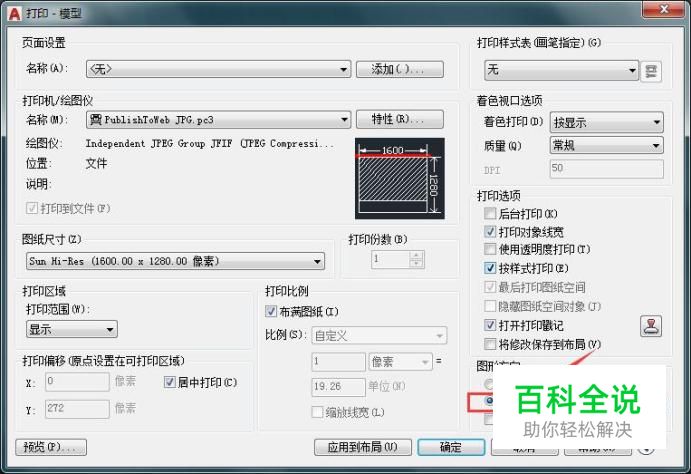Click the AutoCAD logo in the title bar

tap(14, 14)
